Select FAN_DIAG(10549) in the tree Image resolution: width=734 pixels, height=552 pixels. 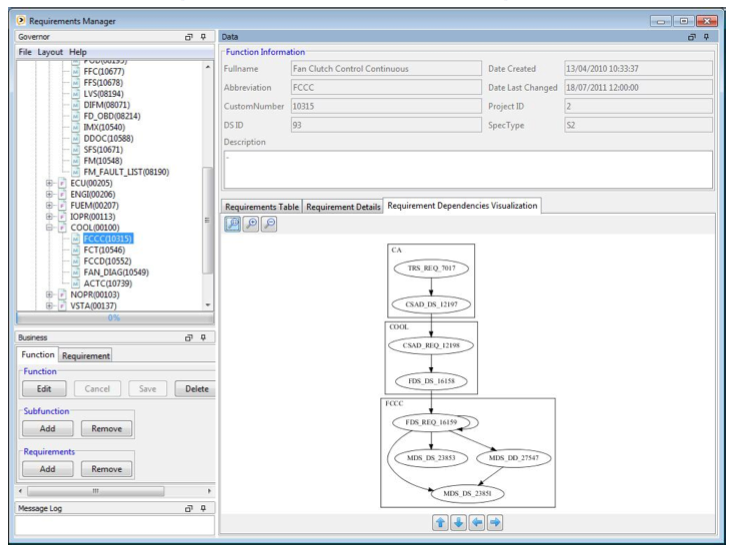pyautogui.click(x=116, y=272)
